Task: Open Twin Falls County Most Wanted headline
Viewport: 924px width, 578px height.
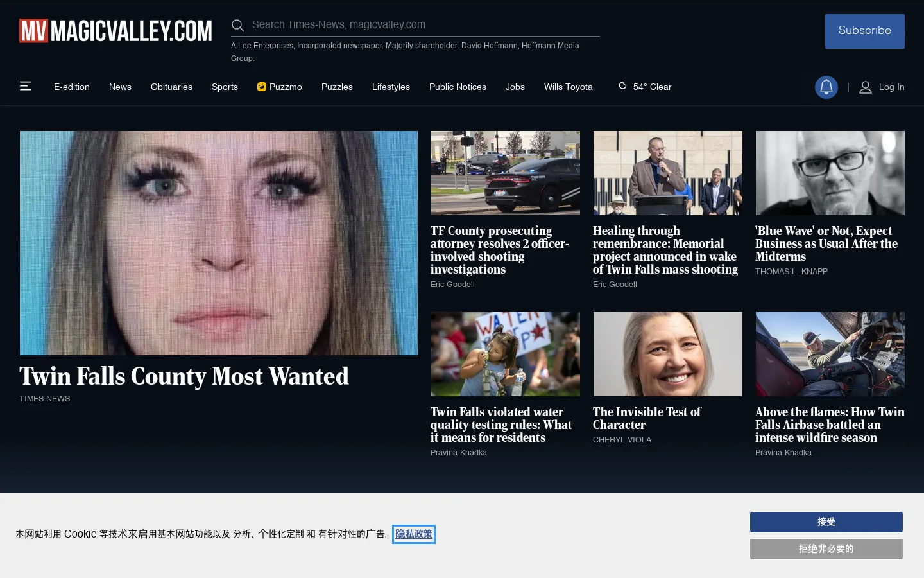Action: [184, 376]
